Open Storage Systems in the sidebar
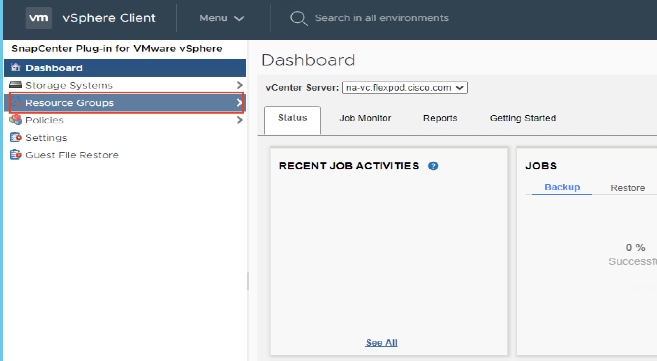Viewport: 657px width, 361px height. [125, 85]
